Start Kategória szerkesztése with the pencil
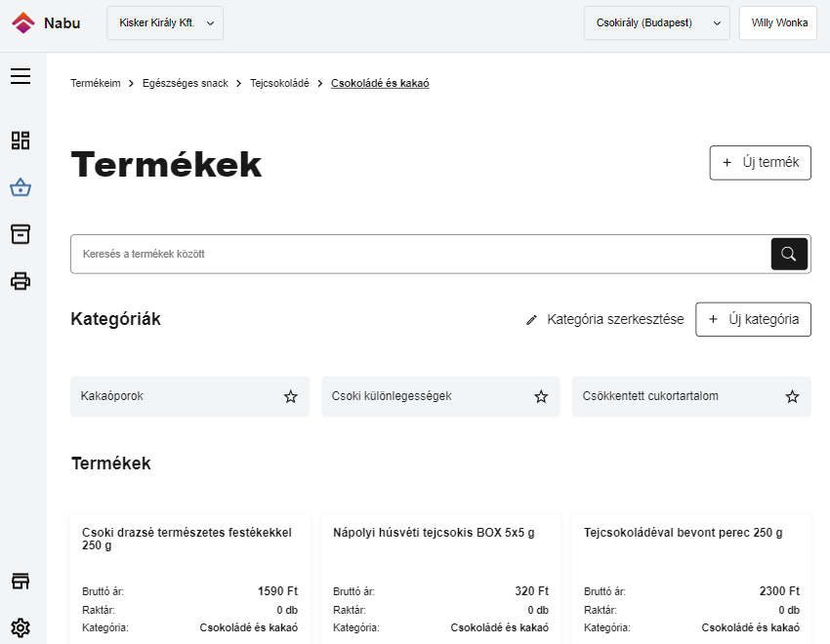Screen dimensions: 830x644 (x=532, y=319)
